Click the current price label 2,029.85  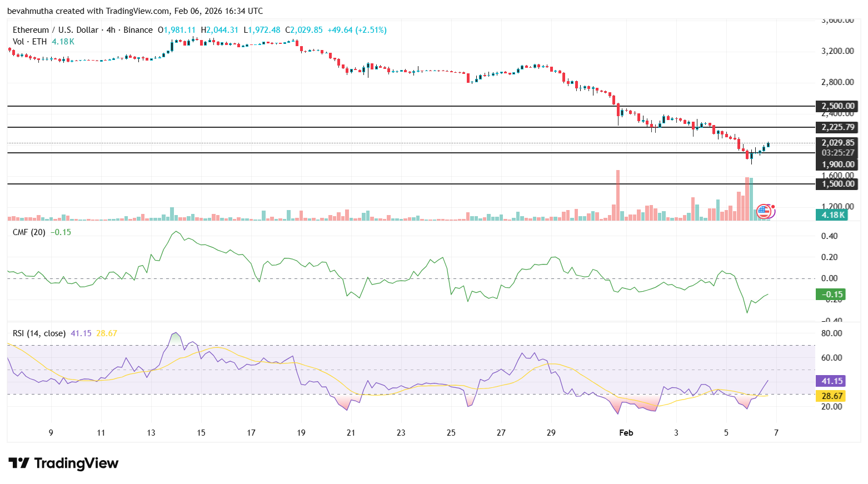(837, 142)
